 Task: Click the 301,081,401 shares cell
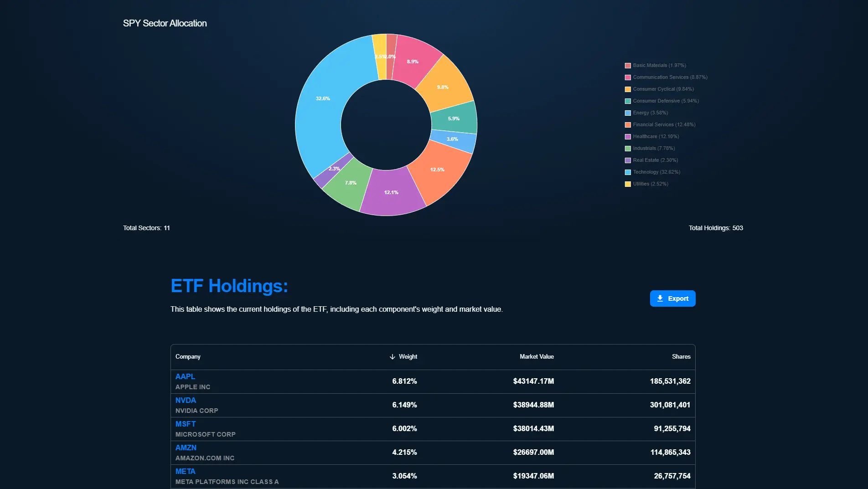670,405
